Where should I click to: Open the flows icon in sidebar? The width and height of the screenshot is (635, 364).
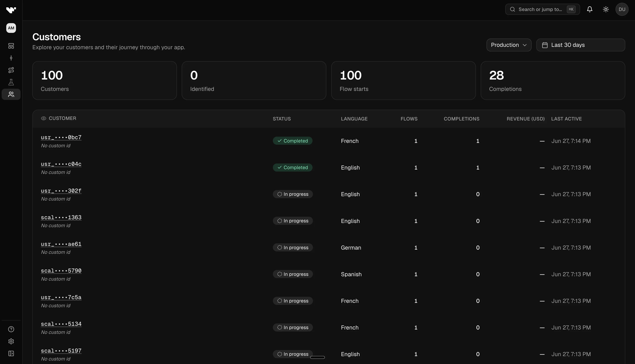tap(11, 70)
